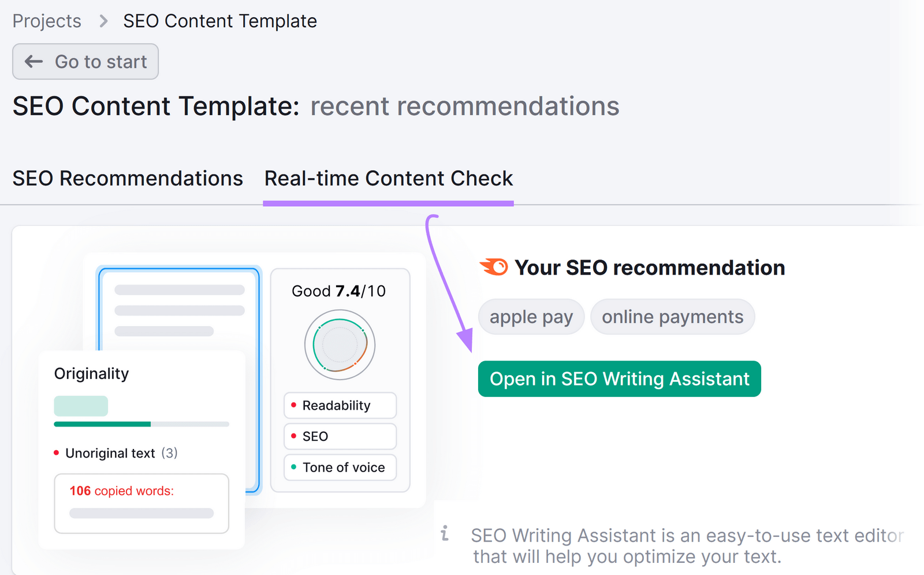Click the red Unoriginal text indicator dot
924x575 pixels.
[57, 452]
